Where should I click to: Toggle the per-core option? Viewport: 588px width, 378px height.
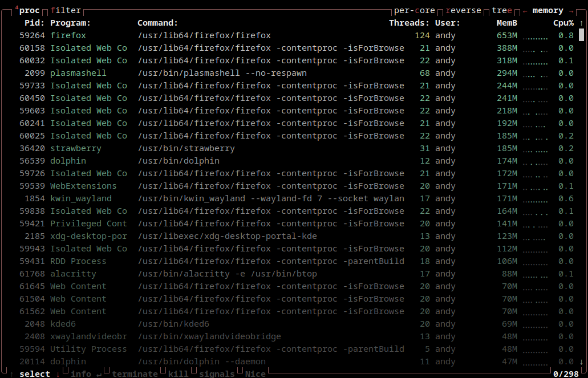(x=415, y=10)
